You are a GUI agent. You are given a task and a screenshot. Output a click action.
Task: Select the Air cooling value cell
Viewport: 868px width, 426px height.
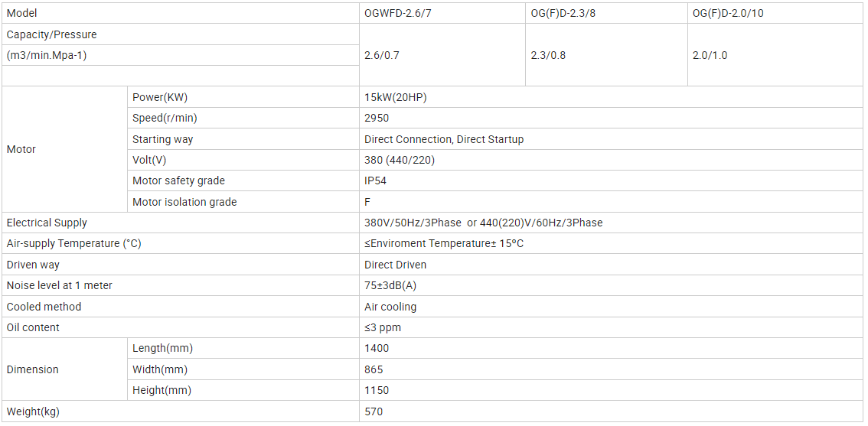pyautogui.click(x=611, y=307)
